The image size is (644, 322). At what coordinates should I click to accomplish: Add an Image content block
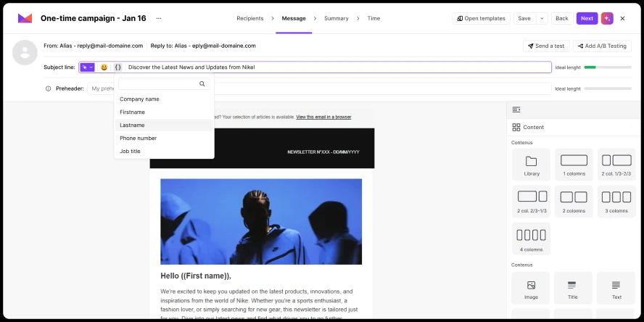(531, 288)
